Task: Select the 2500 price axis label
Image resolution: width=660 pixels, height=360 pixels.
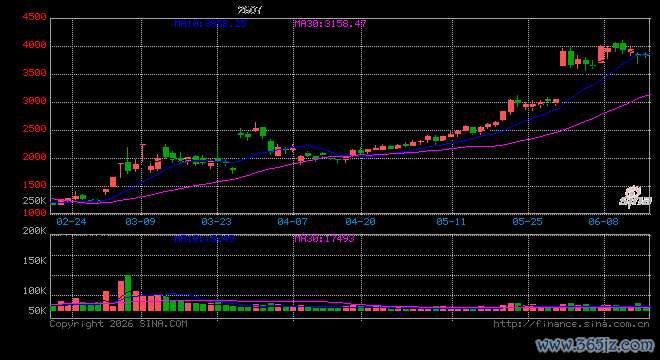Action: point(35,129)
